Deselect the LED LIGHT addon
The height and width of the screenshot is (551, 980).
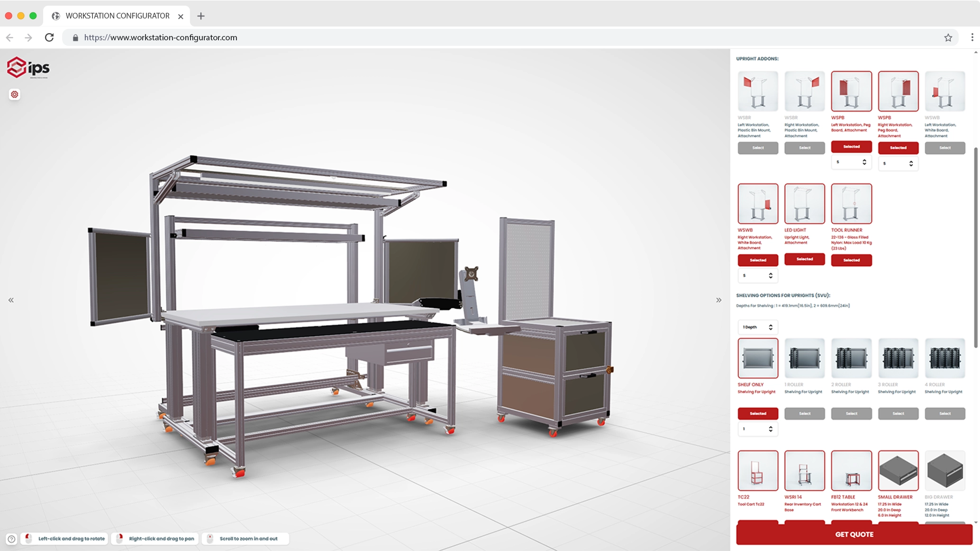tap(805, 259)
